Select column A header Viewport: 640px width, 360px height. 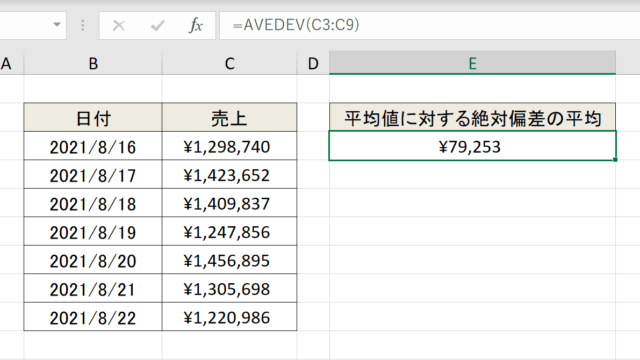coord(9,63)
